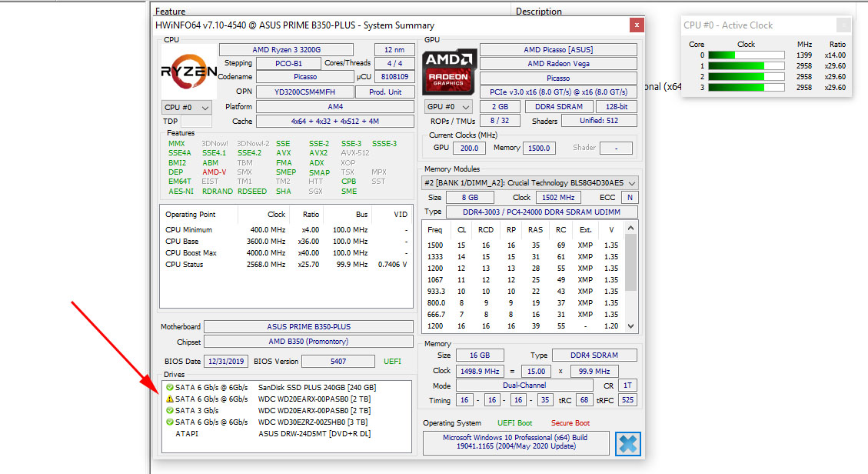The width and height of the screenshot is (868, 474).
Task: Open the GPU #0 selector dropdown
Action: click(450, 106)
